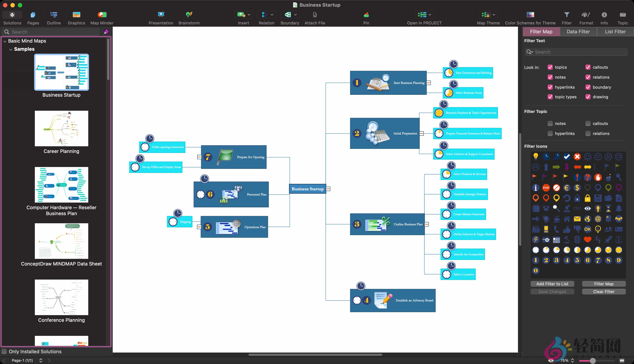This screenshot has width=634, height=364.
Task: Open the Brainstorm tool
Action: pyautogui.click(x=189, y=18)
